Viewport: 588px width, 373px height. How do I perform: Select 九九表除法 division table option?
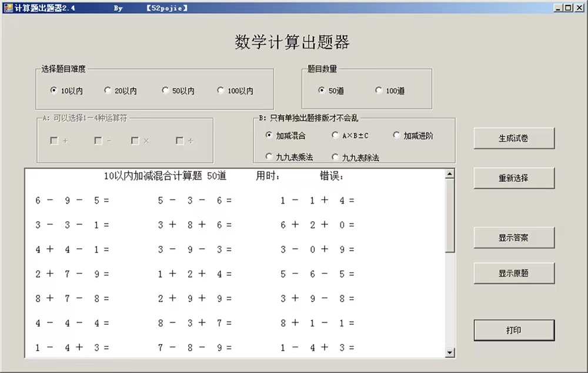(335, 157)
